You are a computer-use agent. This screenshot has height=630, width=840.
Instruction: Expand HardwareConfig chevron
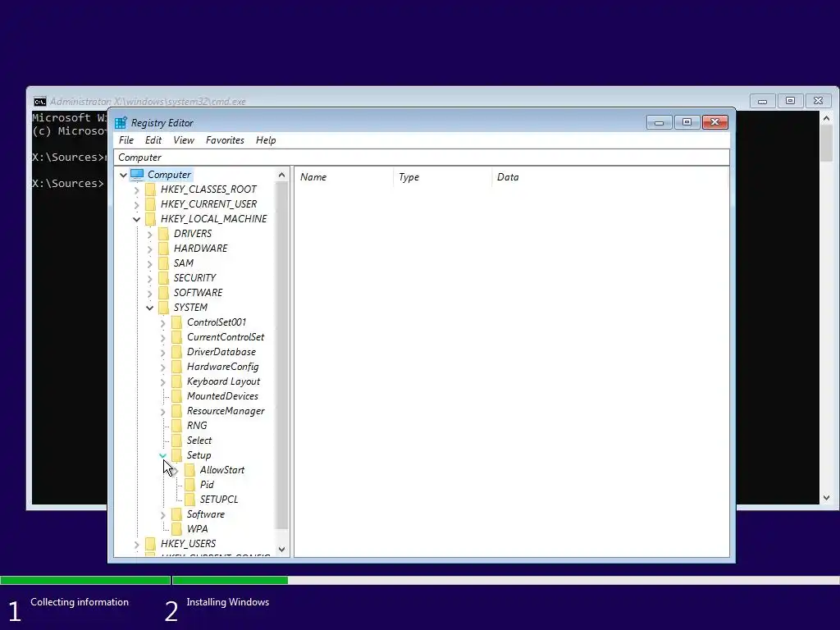(163, 367)
